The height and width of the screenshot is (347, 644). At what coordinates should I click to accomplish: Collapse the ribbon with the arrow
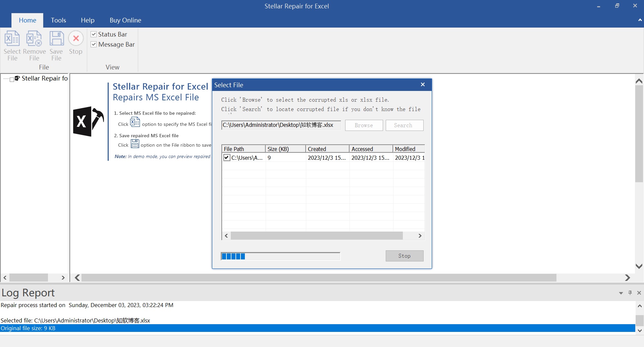[640, 20]
